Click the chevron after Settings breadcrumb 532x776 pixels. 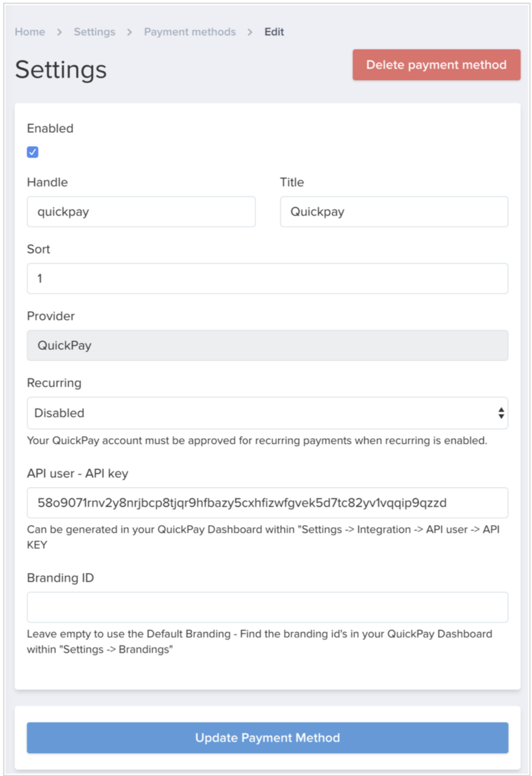pos(129,32)
